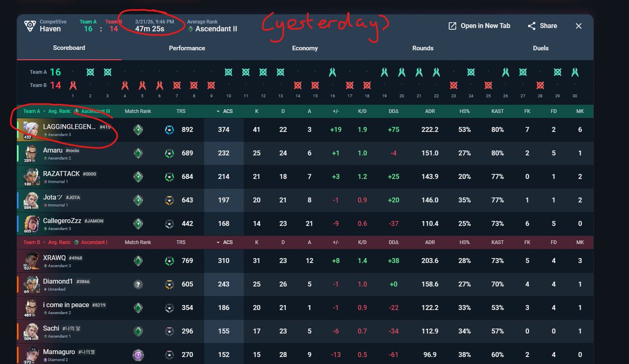629x364 pixels.
Task: Click Team A ADR column header
Action: [x=430, y=111]
